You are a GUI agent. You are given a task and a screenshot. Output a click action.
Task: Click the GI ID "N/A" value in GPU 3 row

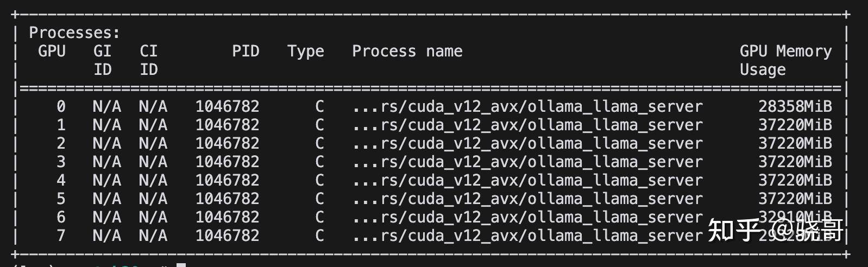[106, 162]
